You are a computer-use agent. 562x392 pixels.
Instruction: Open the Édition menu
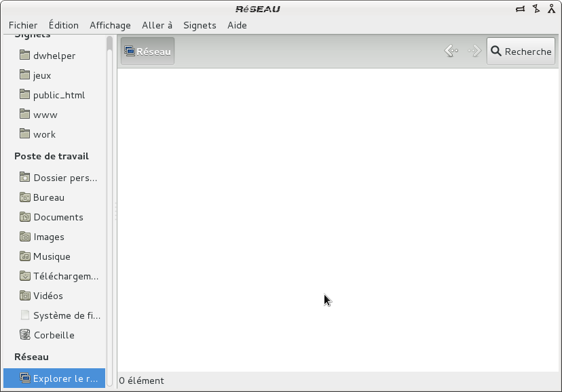pos(63,25)
